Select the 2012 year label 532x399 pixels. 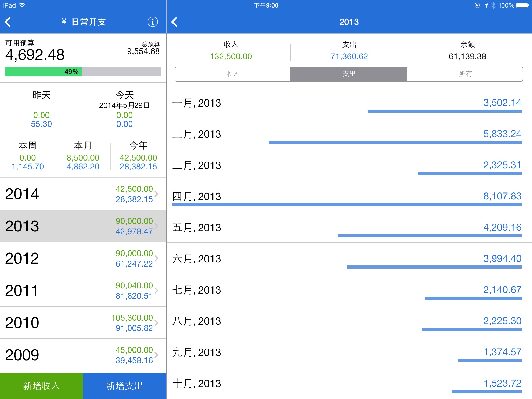pos(22,258)
